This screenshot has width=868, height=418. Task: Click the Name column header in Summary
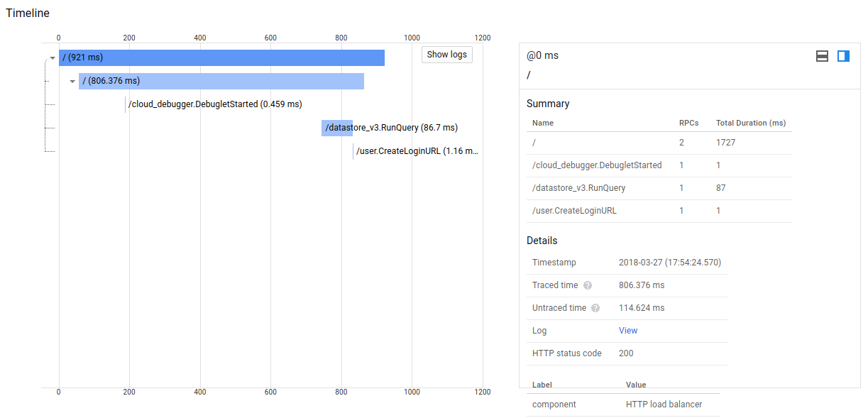click(x=543, y=123)
